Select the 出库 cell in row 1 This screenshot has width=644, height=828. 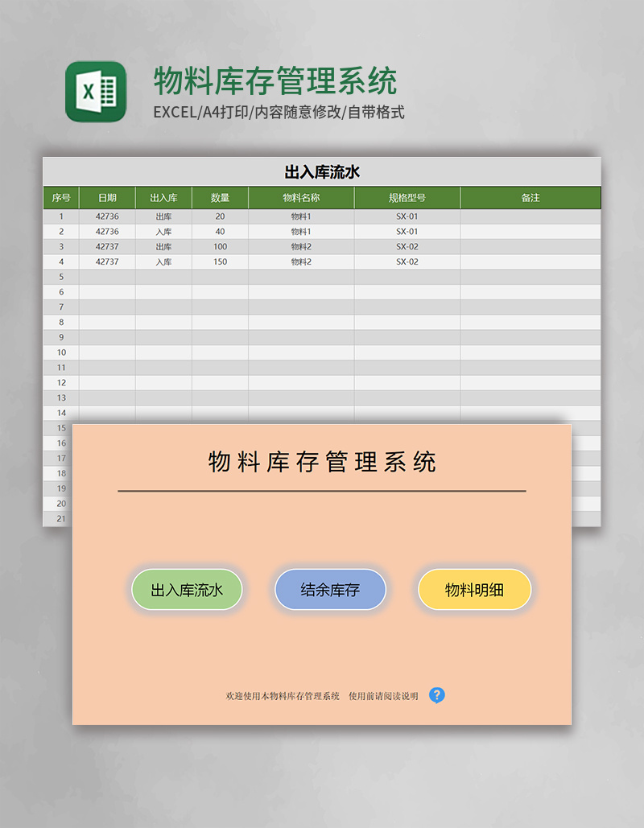[x=164, y=216]
